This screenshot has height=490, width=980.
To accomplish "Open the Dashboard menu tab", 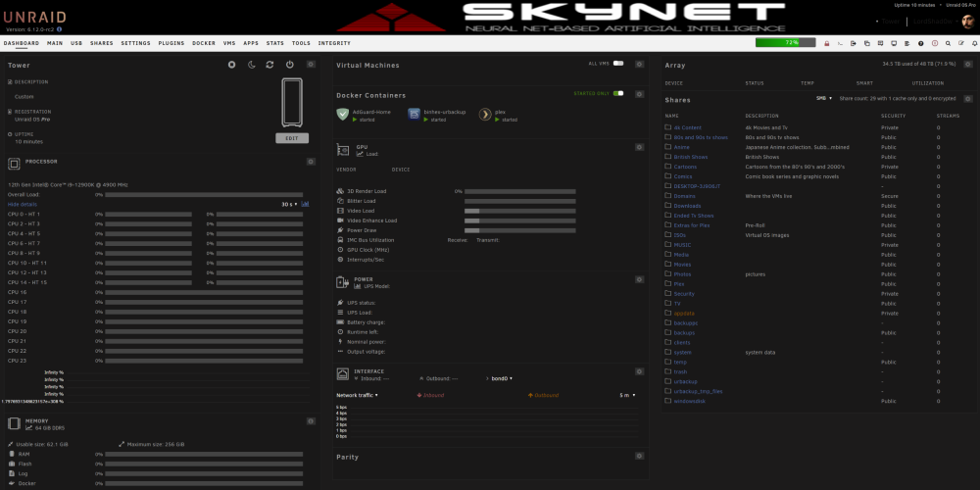I will pyautogui.click(x=22, y=44).
